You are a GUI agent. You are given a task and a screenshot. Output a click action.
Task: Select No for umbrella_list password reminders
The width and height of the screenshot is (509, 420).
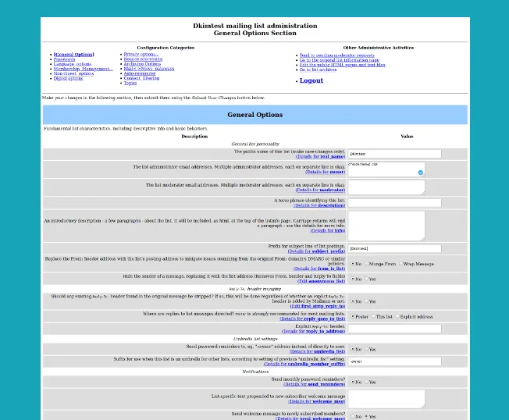(x=353, y=349)
